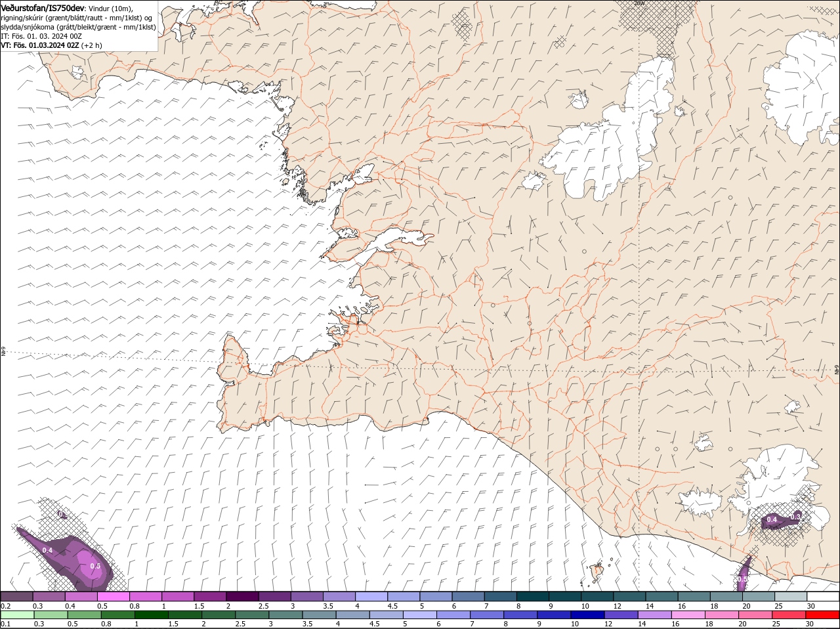The width and height of the screenshot is (840, 629).
Task: Select upper legend swatch between 7 and 8
Action: [501, 596]
